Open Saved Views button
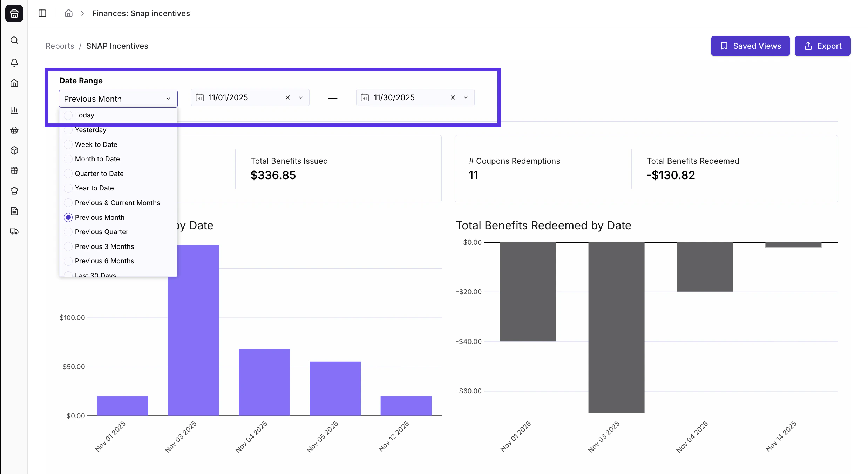 750,46
